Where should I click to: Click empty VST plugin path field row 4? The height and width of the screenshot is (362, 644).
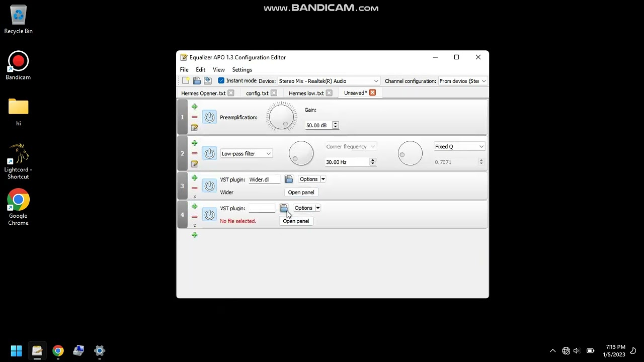[262, 208]
